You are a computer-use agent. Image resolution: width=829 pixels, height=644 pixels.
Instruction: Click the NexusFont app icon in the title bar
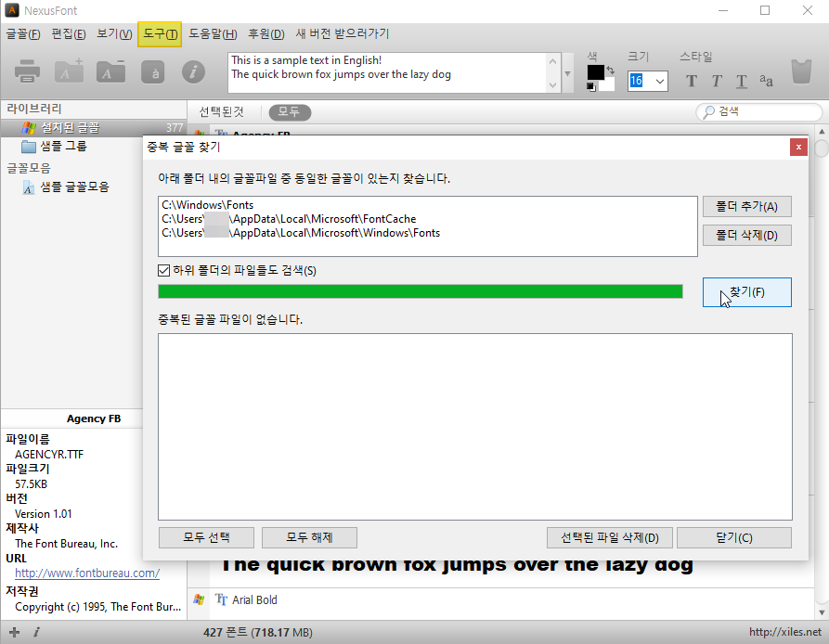pyautogui.click(x=12, y=10)
